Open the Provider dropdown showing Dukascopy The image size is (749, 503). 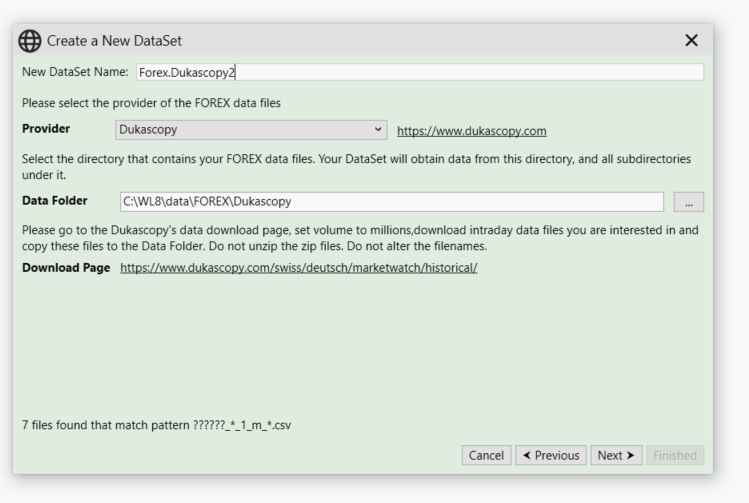(251, 129)
